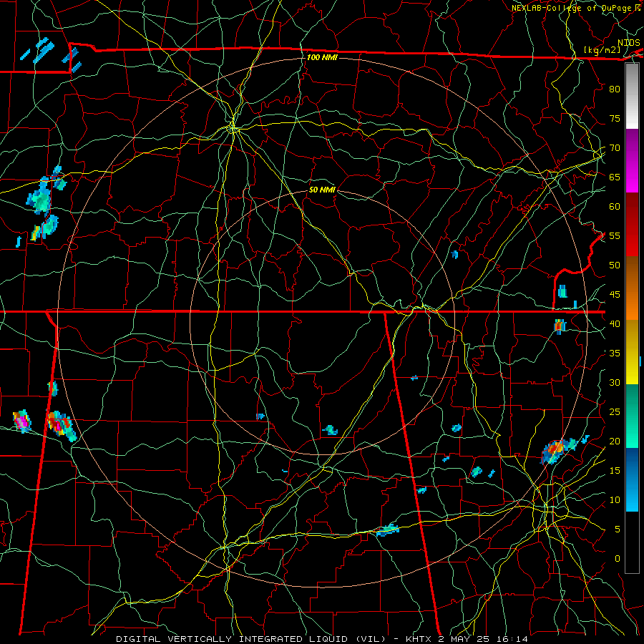Click the "50 NMI" range ring label
The width and height of the screenshot is (644, 644).
click(x=323, y=190)
